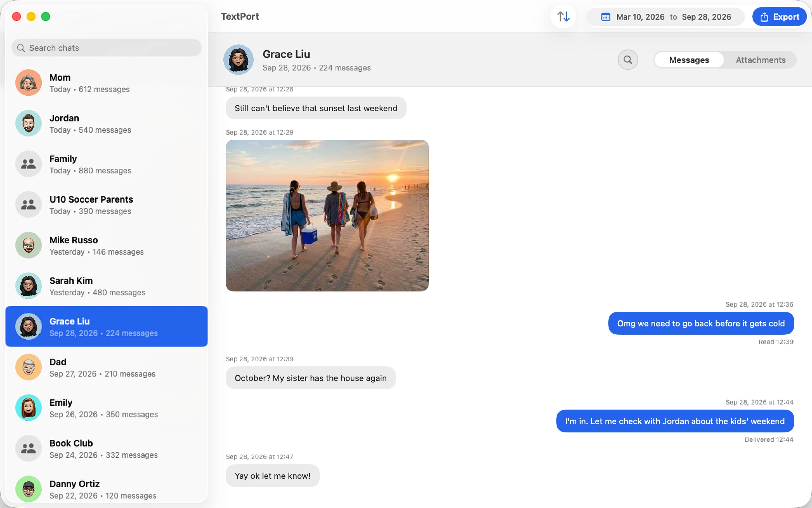Click Mom's avatar in the chat list
The height and width of the screenshot is (508, 812).
coord(29,83)
